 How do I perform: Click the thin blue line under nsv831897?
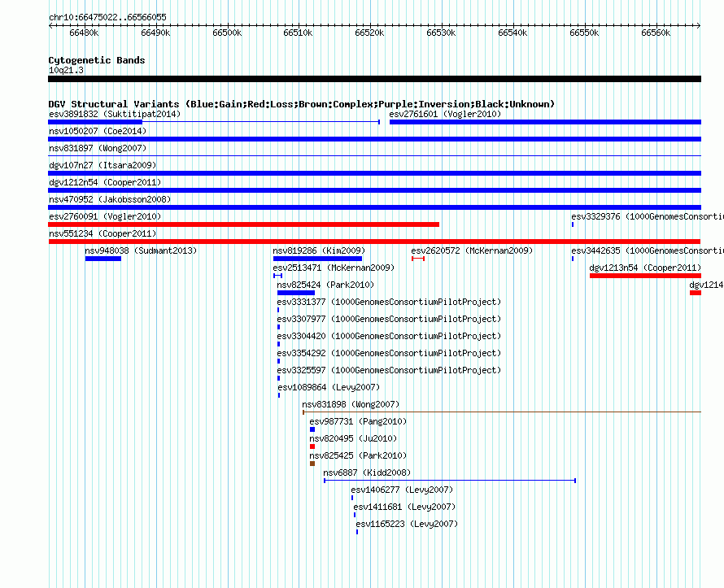pyautogui.click(x=374, y=156)
